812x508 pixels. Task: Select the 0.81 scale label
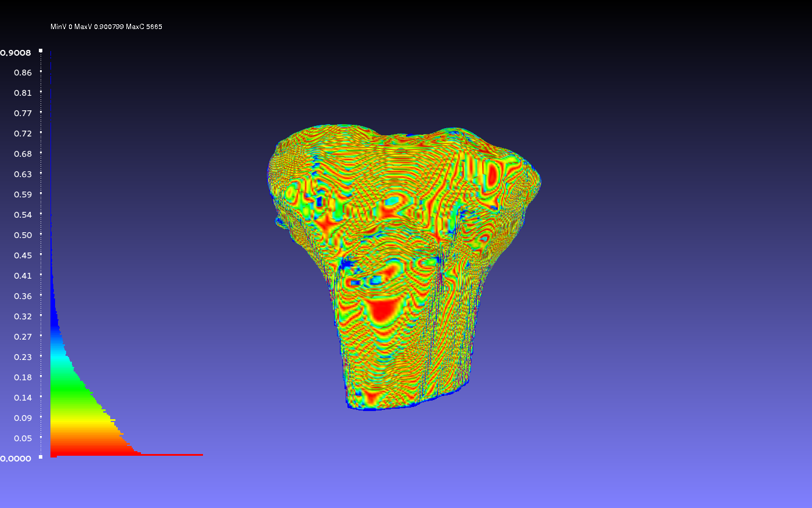pyautogui.click(x=23, y=93)
